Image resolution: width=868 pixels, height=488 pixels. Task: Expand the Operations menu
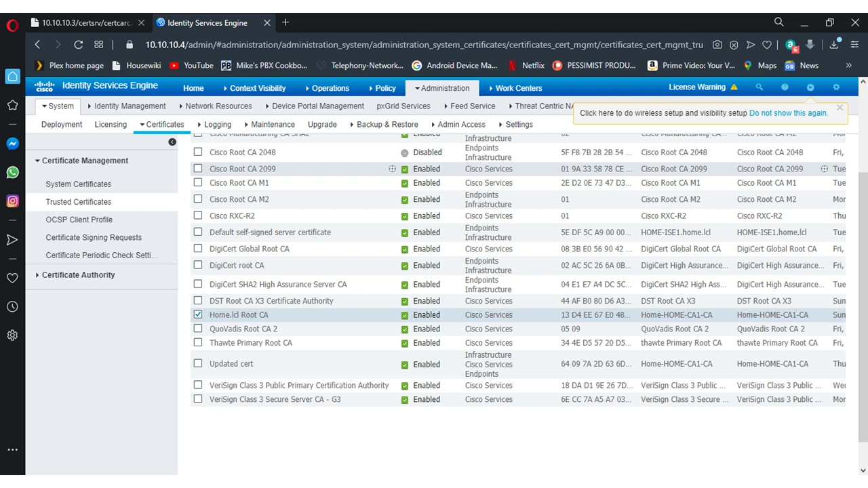[x=327, y=88]
